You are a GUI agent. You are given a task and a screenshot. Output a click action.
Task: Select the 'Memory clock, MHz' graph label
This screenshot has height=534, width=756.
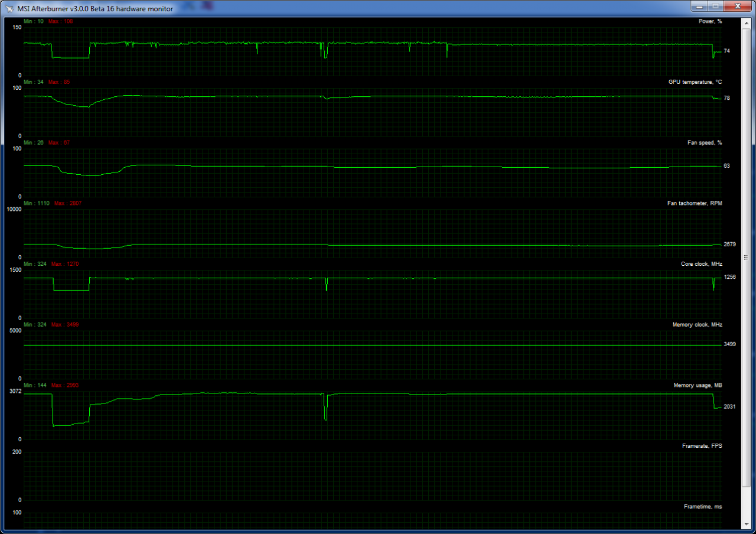(698, 325)
